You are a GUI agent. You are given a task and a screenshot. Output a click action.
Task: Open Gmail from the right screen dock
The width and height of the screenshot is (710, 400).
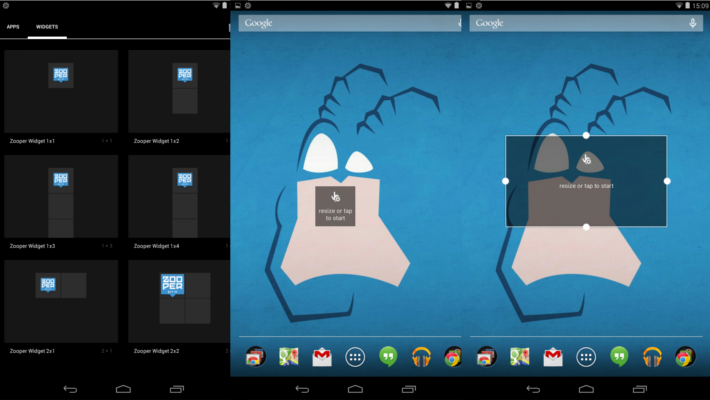pyautogui.click(x=553, y=357)
